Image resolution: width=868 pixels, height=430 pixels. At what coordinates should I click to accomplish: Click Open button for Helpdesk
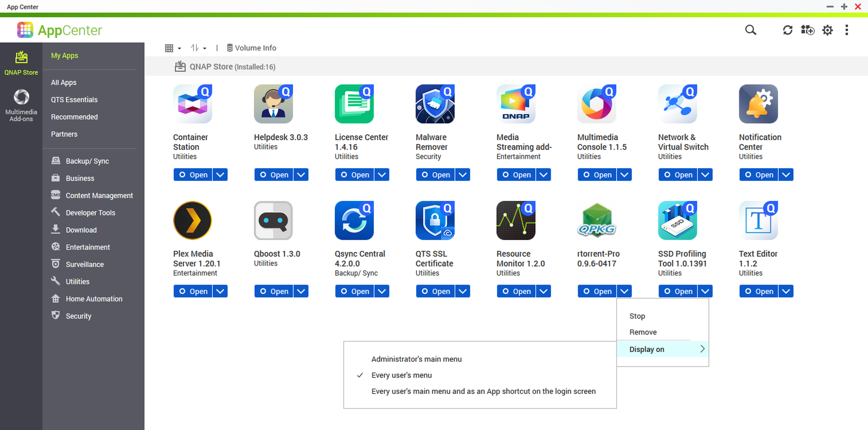tap(274, 175)
